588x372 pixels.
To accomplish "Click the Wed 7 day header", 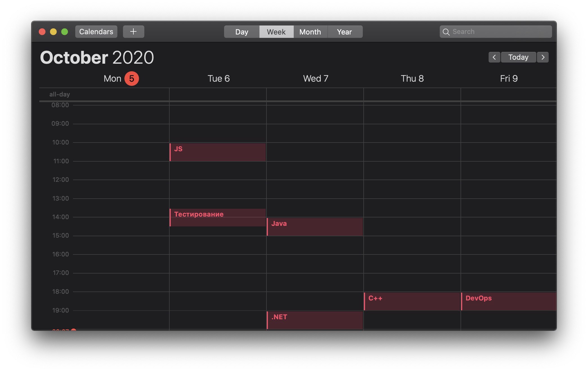I will (316, 79).
